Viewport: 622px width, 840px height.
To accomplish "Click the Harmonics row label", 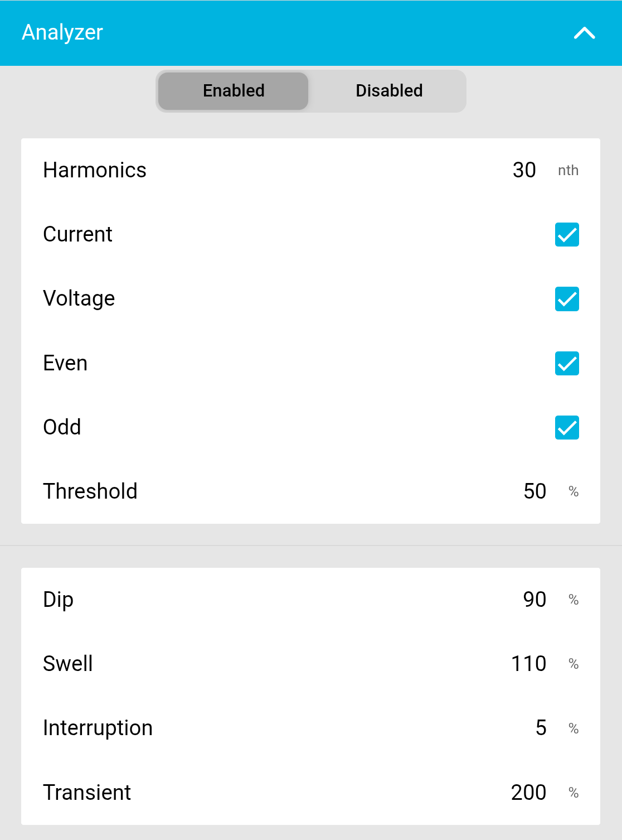I will tap(95, 170).
